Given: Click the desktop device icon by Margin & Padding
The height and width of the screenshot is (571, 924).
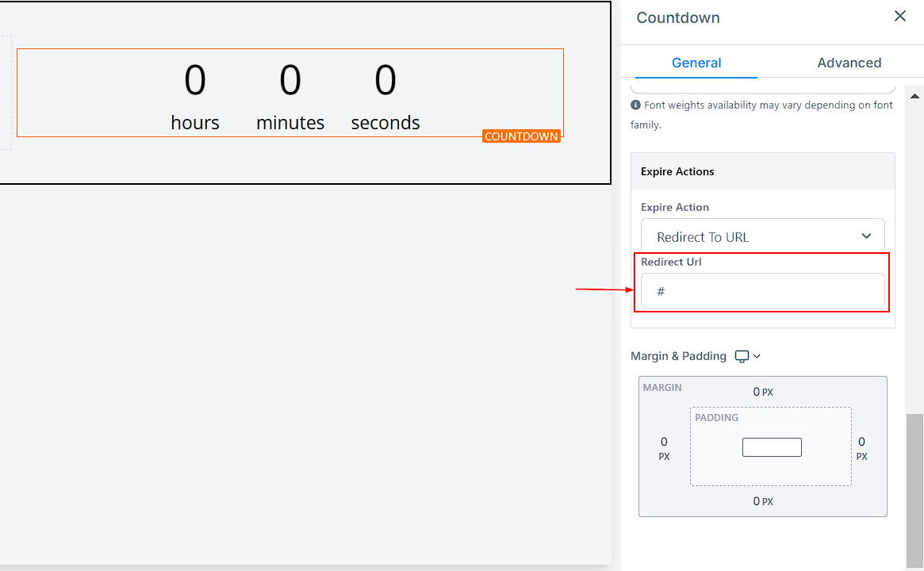Looking at the screenshot, I should [x=742, y=356].
